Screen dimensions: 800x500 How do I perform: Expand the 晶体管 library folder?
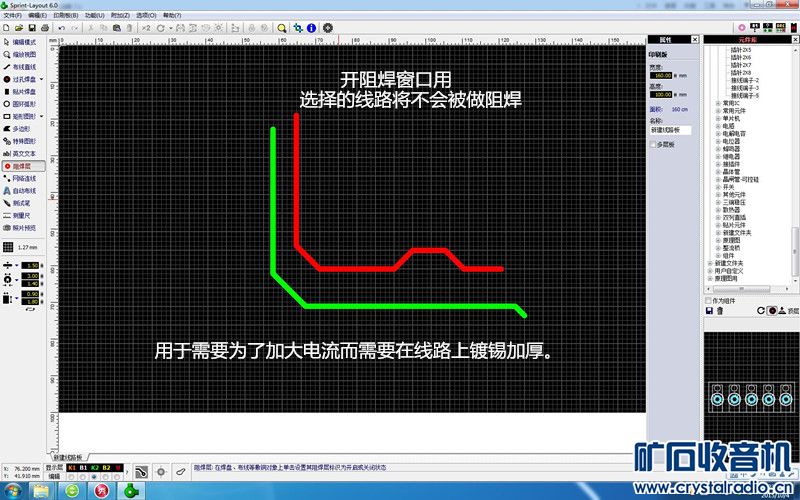click(718, 172)
